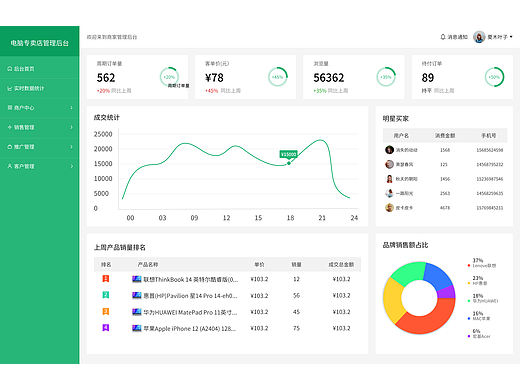The height and width of the screenshot is (390, 520).
Task: Click the red rank 1 badge
Action: tap(106, 278)
